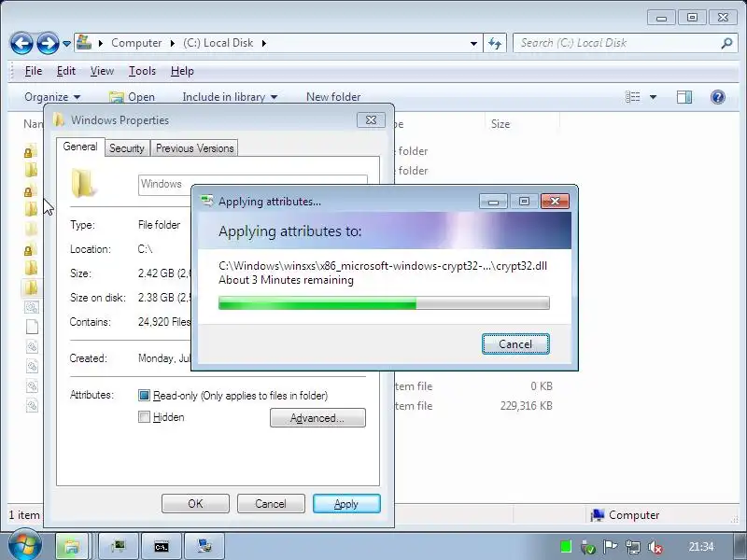Open the Action Center flag icon

point(610,547)
